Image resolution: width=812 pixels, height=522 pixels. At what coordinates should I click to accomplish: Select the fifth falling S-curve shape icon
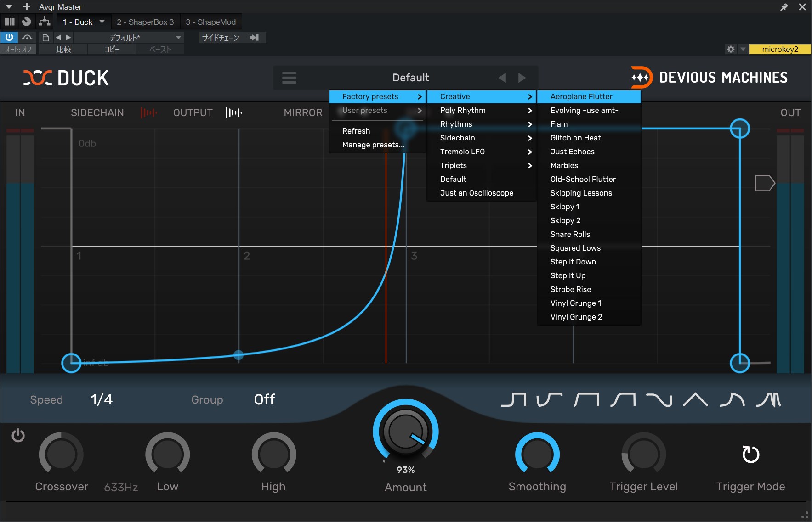pos(659,399)
